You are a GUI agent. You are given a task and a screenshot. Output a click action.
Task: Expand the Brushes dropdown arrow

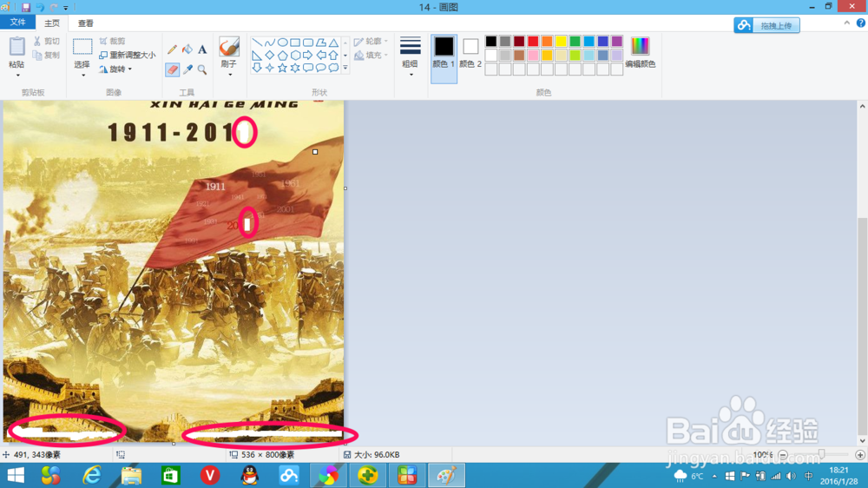coord(229,74)
